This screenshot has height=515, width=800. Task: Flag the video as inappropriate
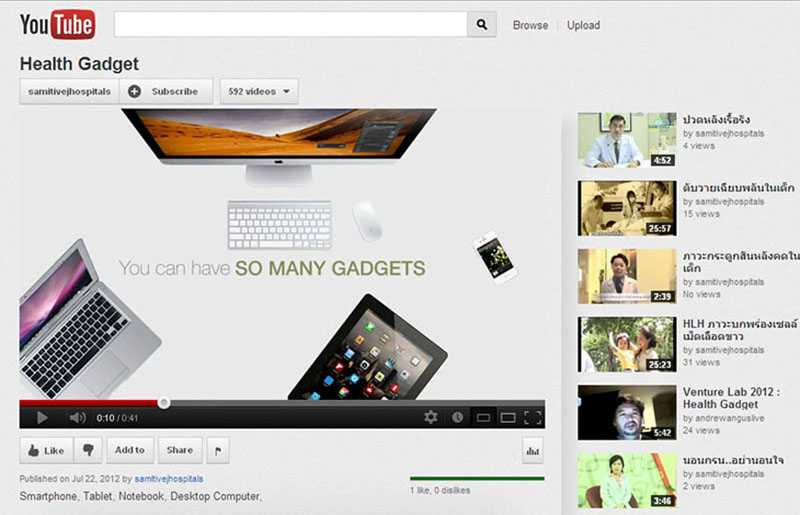(218, 450)
